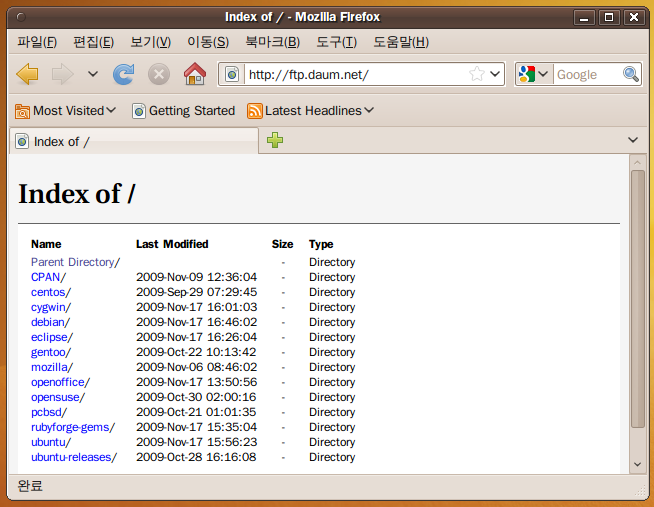Go to the Home page icon
This screenshot has height=507, width=654.
click(195, 74)
